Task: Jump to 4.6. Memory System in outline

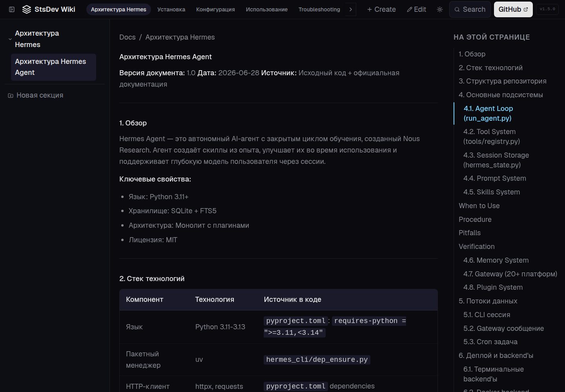Action: click(x=496, y=260)
